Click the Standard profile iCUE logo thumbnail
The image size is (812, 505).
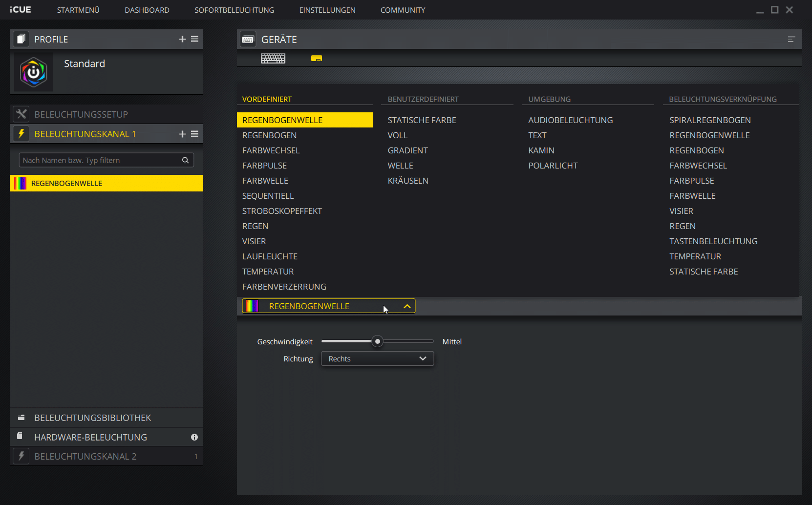[x=34, y=72]
